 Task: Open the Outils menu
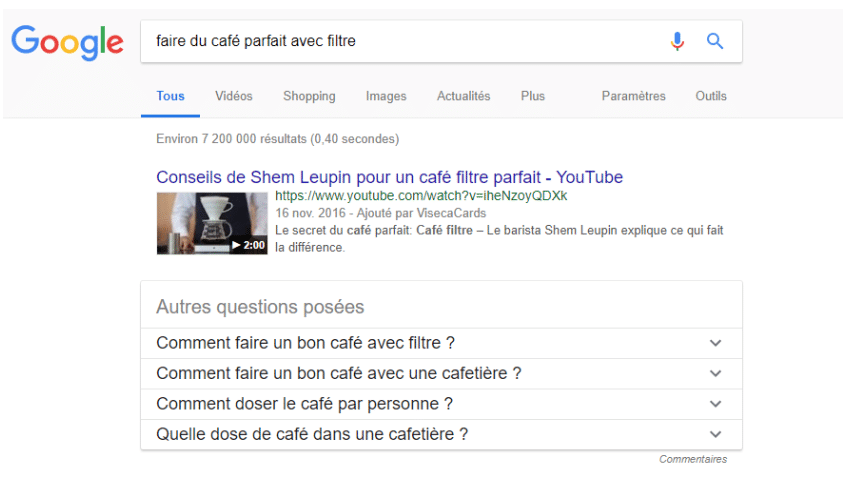tap(711, 96)
